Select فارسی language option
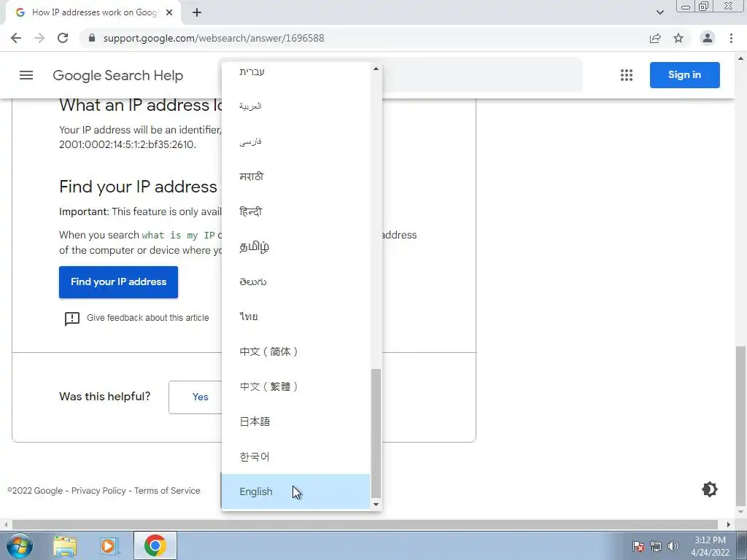This screenshot has width=747, height=560. [x=296, y=141]
